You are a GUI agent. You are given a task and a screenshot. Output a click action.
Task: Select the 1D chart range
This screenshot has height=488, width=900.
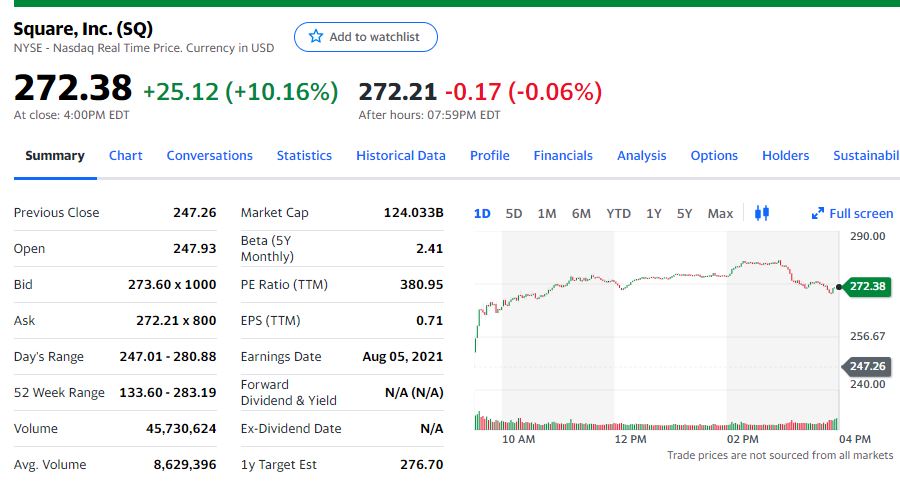482,213
